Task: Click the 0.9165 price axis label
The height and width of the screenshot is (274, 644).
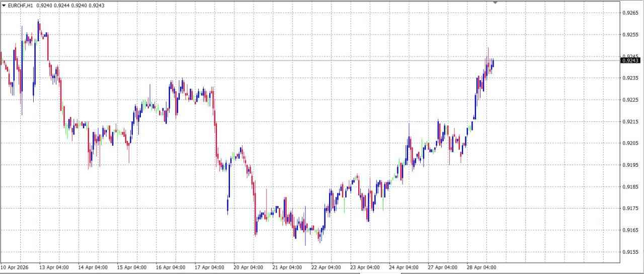Action: pyautogui.click(x=630, y=230)
